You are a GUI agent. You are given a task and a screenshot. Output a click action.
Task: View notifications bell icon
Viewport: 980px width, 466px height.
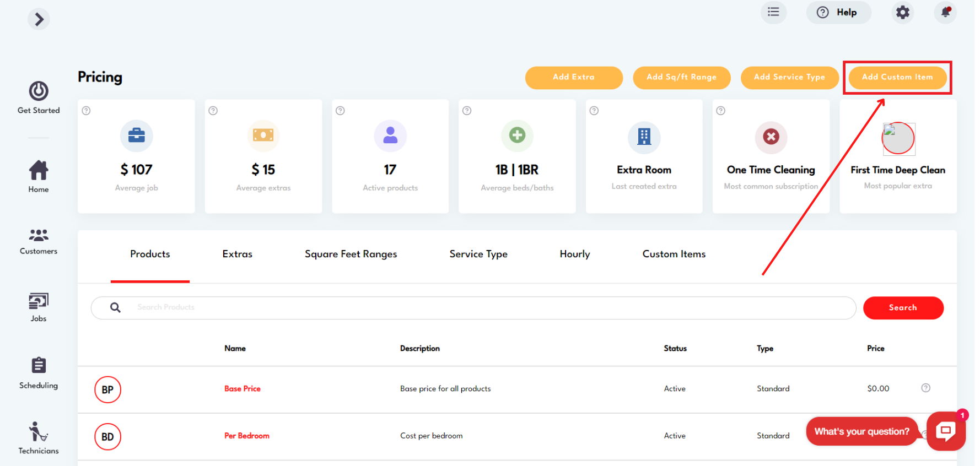945,12
